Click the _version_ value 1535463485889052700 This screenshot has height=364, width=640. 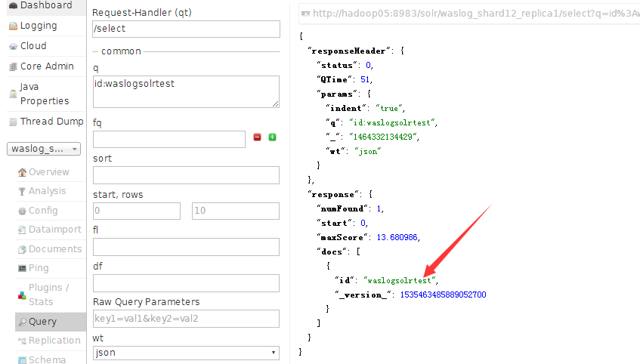tap(444, 295)
